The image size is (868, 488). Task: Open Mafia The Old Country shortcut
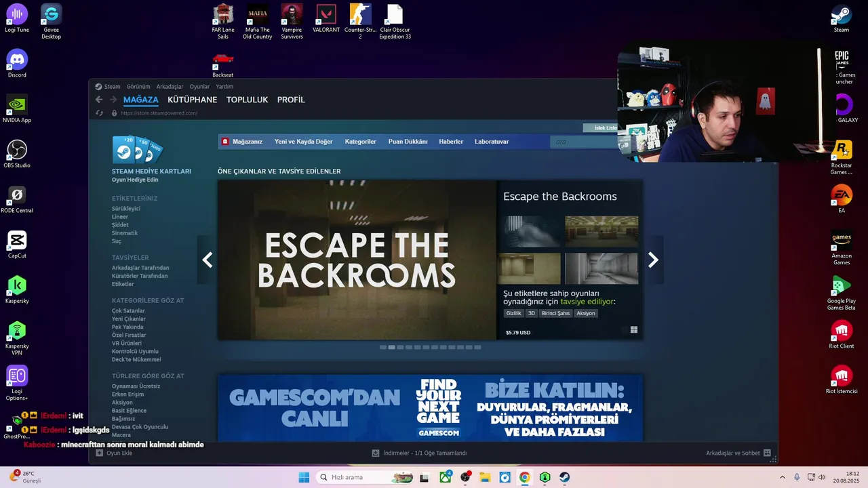click(x=258, y=21)
